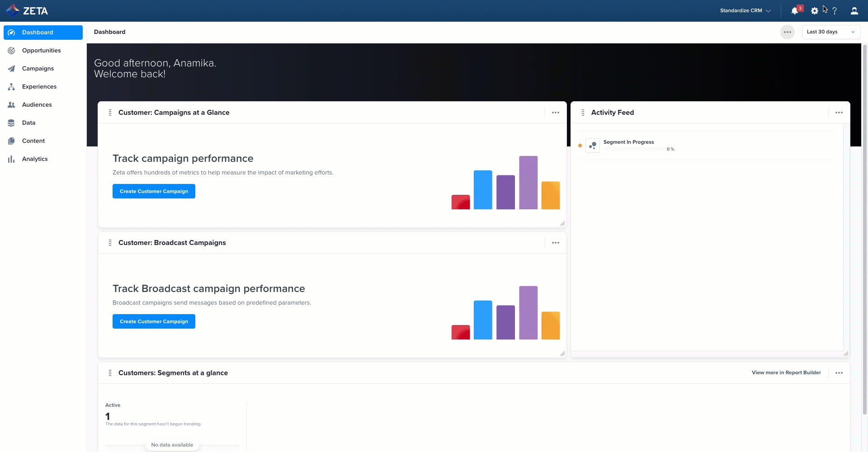Click the help question mark icon
The width and height of the screenshot is (868, 452).
coord(835,11)
